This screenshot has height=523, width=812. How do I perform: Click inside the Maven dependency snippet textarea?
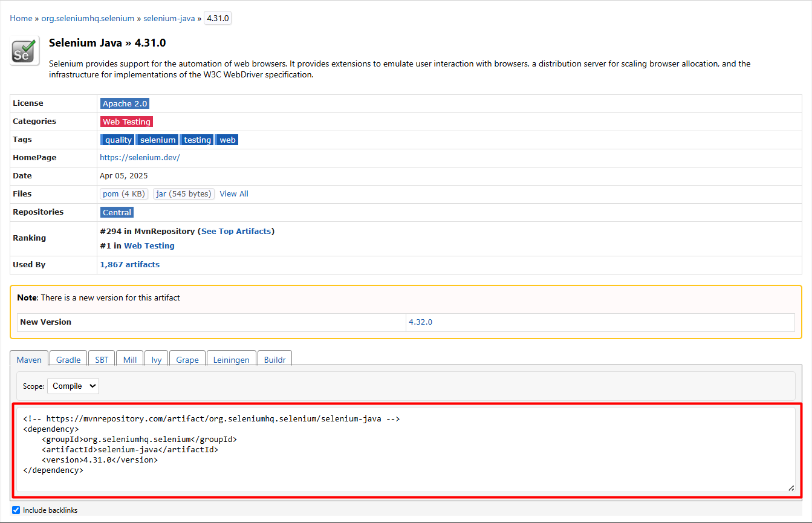[406, 450]
